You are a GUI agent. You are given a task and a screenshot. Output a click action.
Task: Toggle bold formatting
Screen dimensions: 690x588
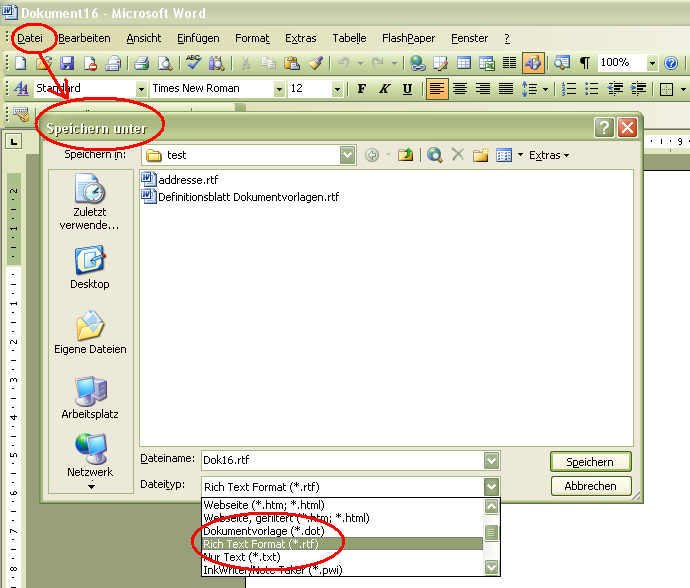361,89
